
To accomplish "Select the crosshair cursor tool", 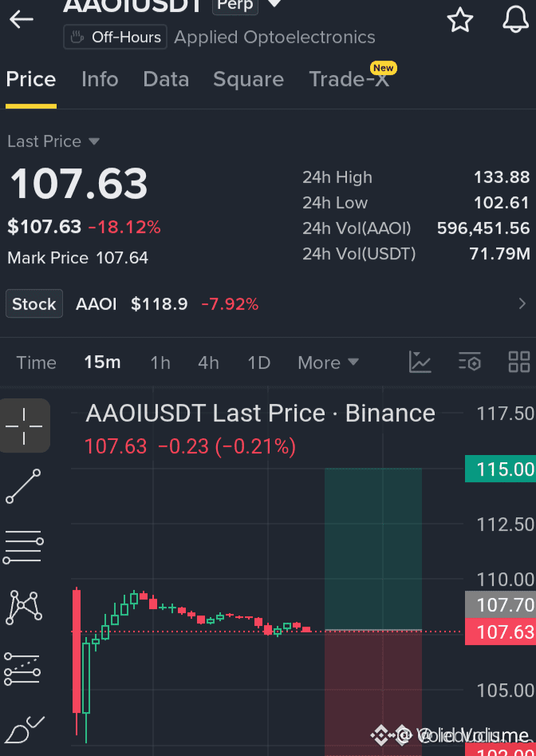I will [24, 425].
